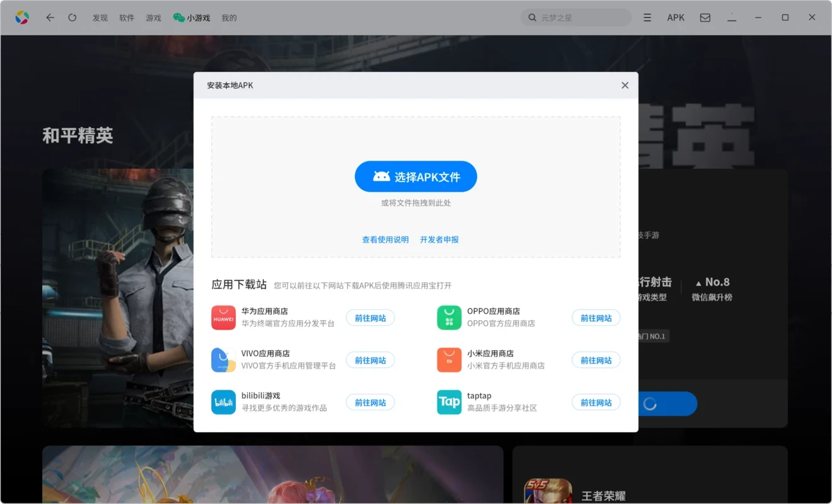Click the 应用下载站 heading
Image resolution: width=832 pixels, height=504 pixels.
point(240,285)
